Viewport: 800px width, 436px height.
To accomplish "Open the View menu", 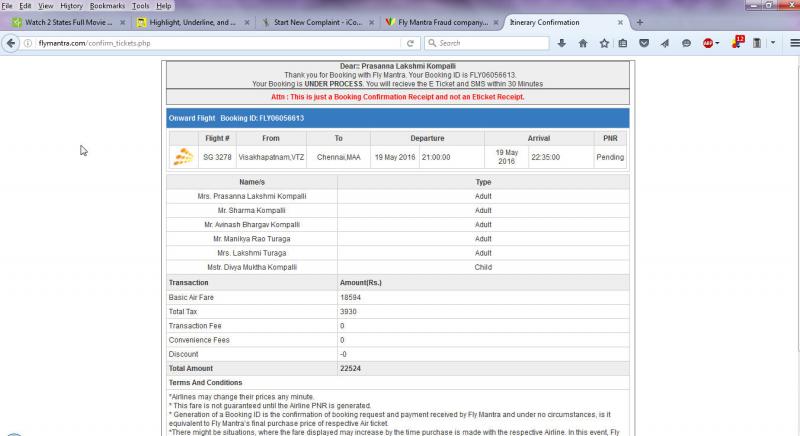I will point(45,6).
